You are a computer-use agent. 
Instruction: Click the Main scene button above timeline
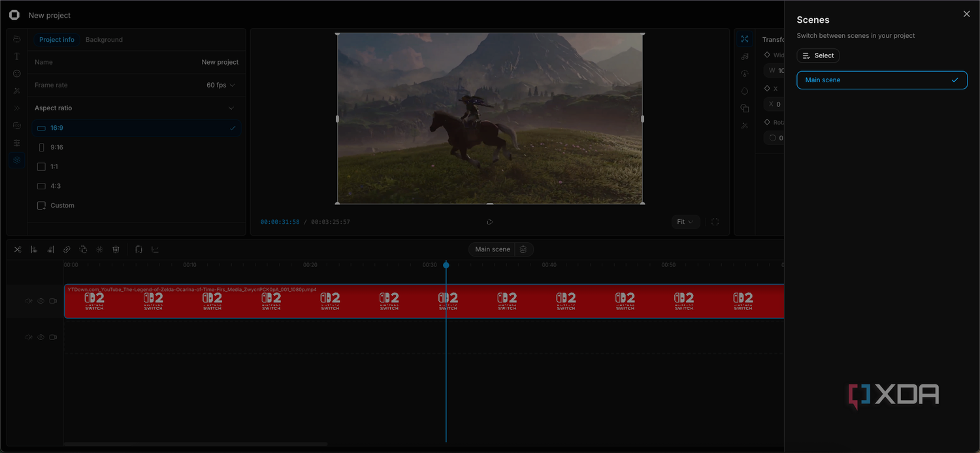tap(493, 249)
